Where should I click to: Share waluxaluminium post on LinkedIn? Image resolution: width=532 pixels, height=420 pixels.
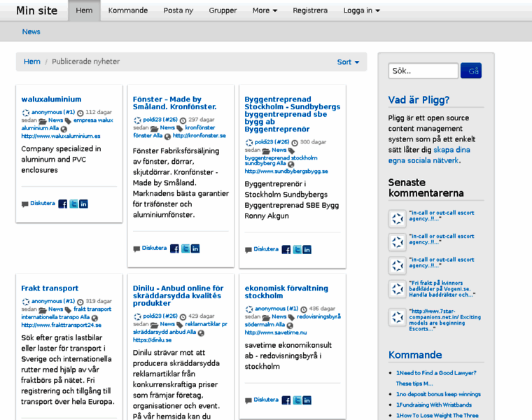pyautogui.click(x=83, y=204)
